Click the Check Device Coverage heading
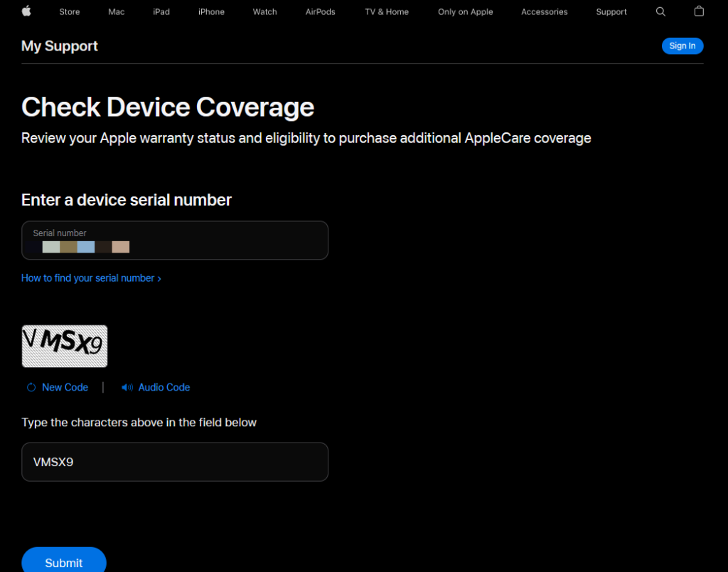Screen dimensions: 728x572 (x=168, y=107)
